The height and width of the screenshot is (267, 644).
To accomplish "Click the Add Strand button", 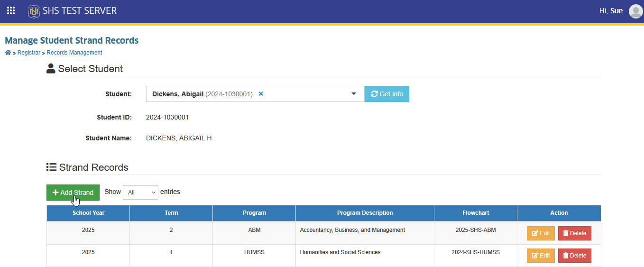I will (x=73, y=193).
